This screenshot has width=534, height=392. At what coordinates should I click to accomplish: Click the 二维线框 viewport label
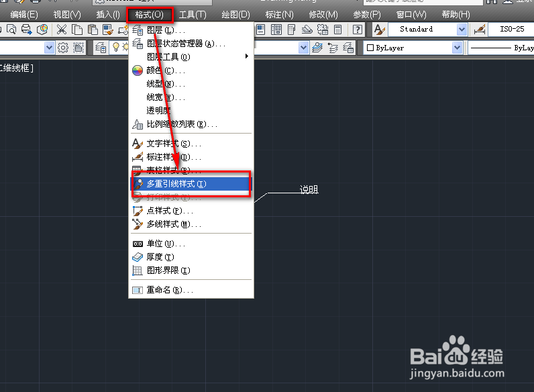(16, 68)
